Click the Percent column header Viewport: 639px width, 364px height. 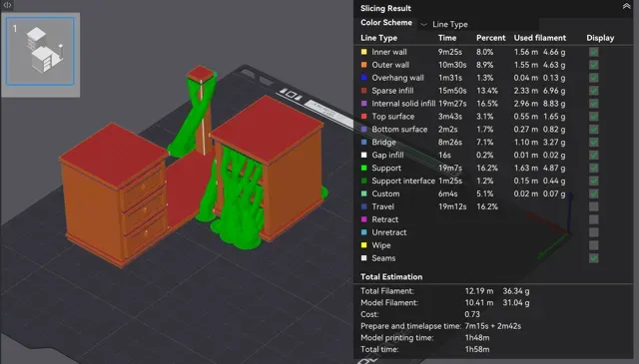pyautogui.click(x=490, y=38)
